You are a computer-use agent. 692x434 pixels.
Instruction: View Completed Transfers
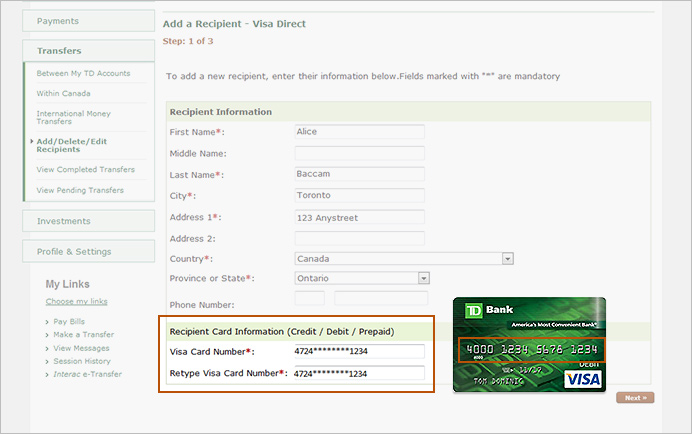pyautogui.click(x=86, y=170)
